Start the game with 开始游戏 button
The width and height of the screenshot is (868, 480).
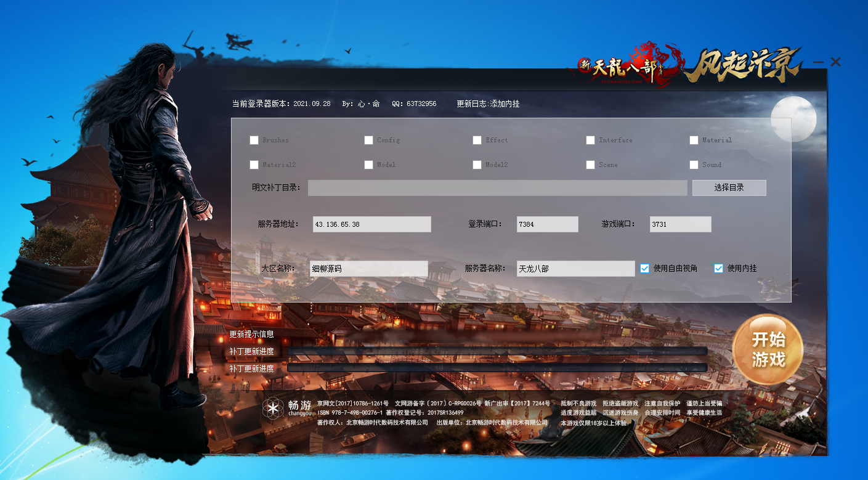pos(768,350)
